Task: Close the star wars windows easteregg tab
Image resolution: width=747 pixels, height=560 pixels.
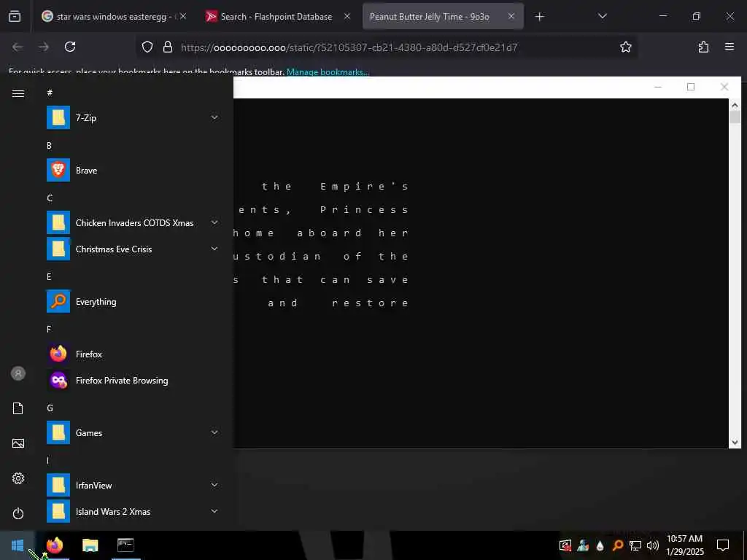Action: click(183, 17)
